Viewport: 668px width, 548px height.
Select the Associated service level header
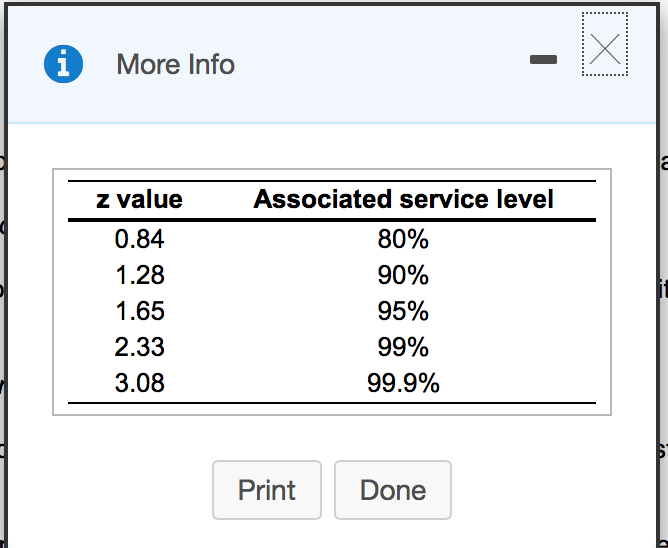(403, 199)
